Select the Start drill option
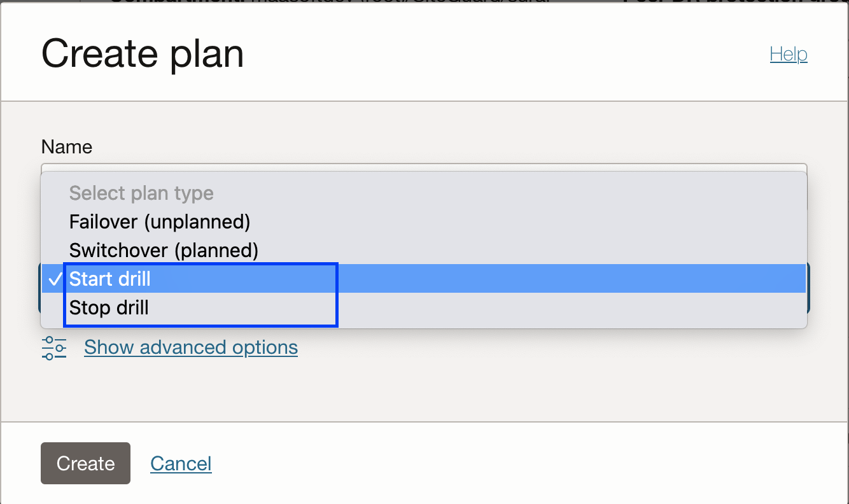This screenshot has height=504, width=849. pos(110,279)
